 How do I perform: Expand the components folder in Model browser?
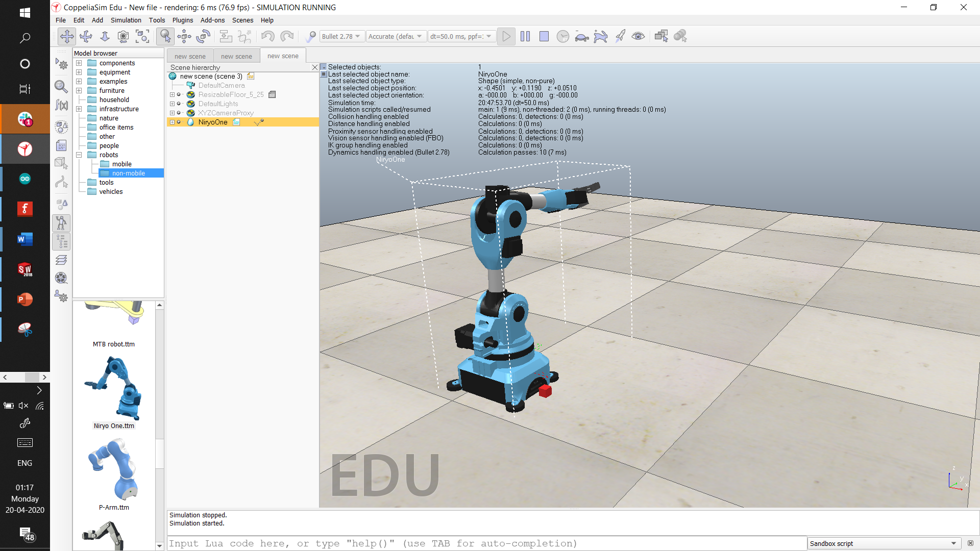[79, 63]
